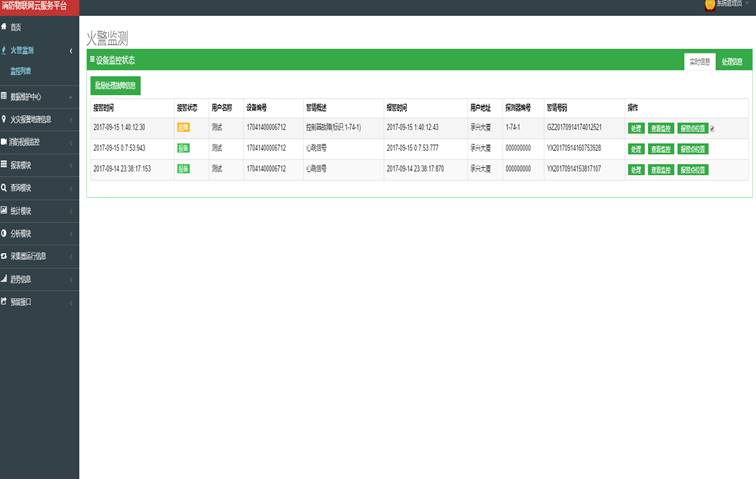The height and width of the screenshot is (479, 756).
Task: Click the alarm location button in the 23:38:17 row
Action: [693, 169]
